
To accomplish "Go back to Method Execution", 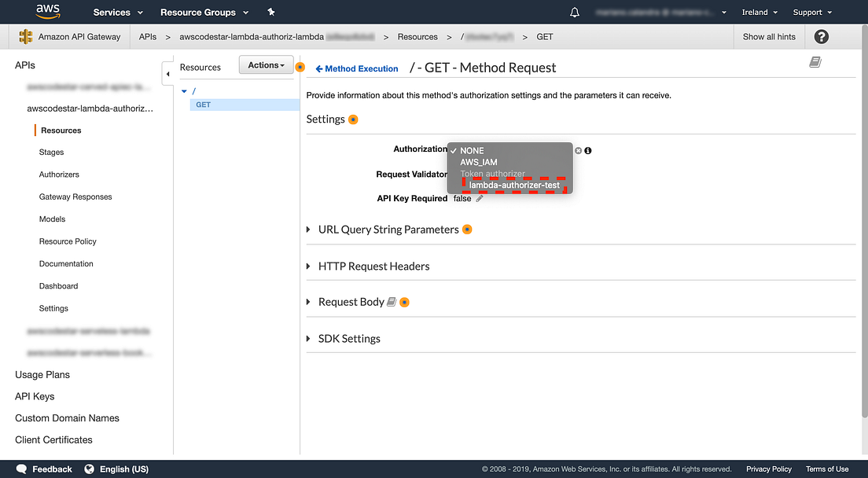I will [x=357, y=68].
